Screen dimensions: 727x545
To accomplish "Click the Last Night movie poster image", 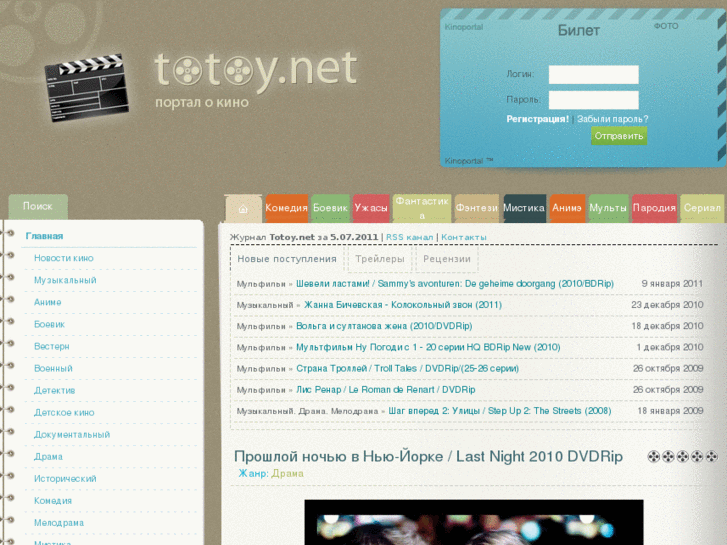I will (474, 522).
